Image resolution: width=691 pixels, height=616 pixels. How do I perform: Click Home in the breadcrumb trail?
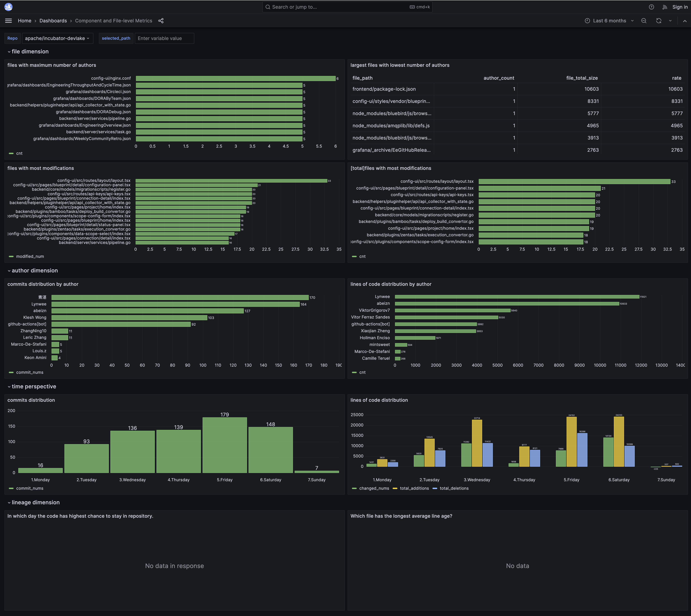pos(24,21)
